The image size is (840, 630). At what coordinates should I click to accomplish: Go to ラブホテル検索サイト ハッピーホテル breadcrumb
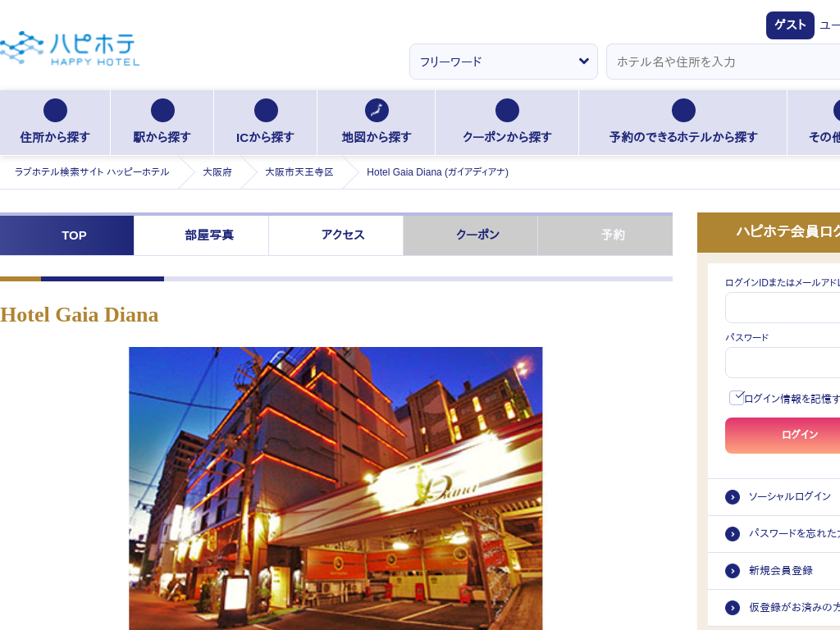pos(92,172)
